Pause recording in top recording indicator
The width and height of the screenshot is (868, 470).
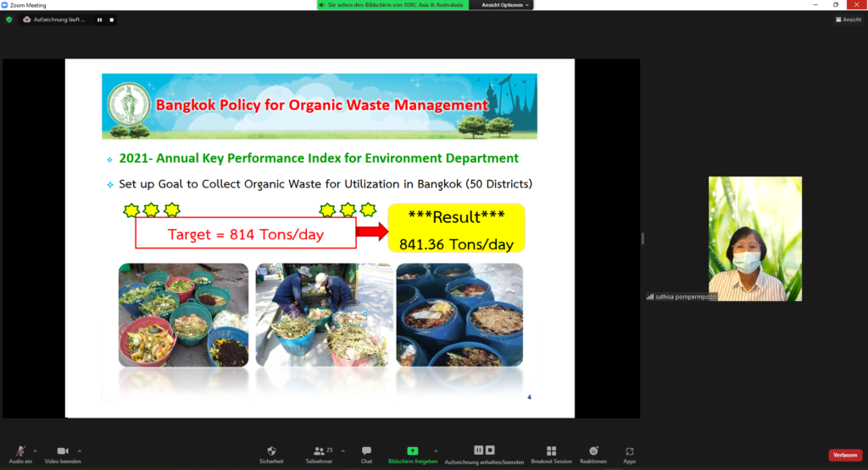click(99, 19)
